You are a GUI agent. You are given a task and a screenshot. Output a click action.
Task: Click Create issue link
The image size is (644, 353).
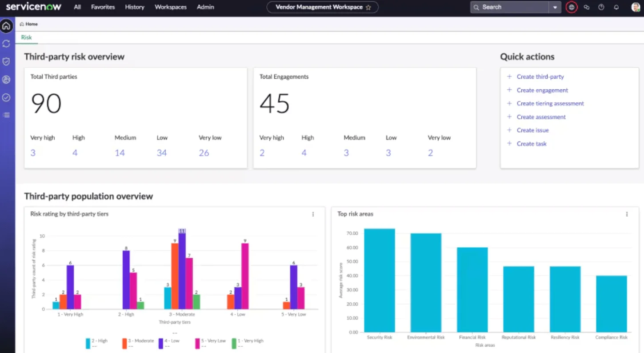tap(532, 130)
